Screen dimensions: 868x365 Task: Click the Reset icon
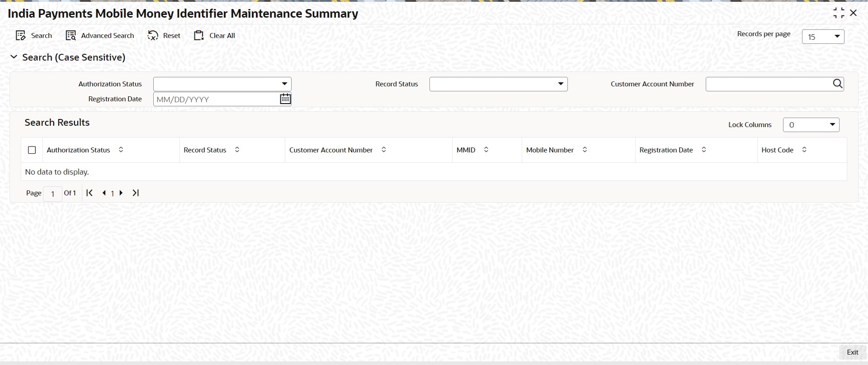coord(153,36)
